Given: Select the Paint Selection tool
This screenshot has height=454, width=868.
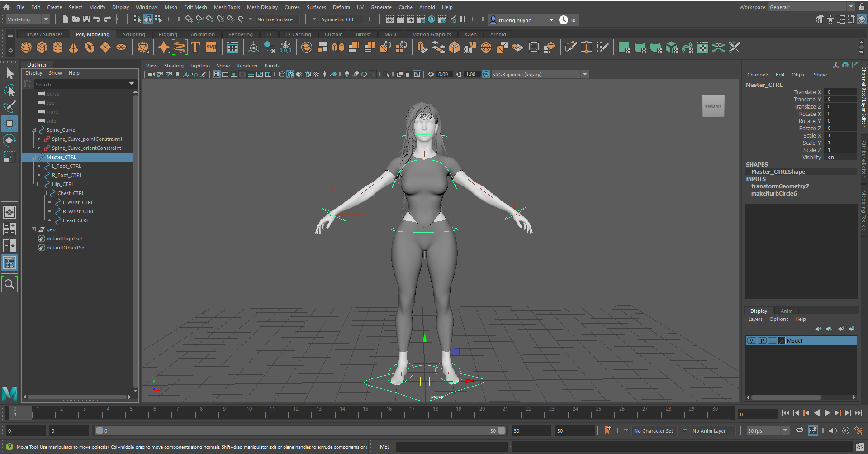Looking at the screenshot, I should 9,106.
